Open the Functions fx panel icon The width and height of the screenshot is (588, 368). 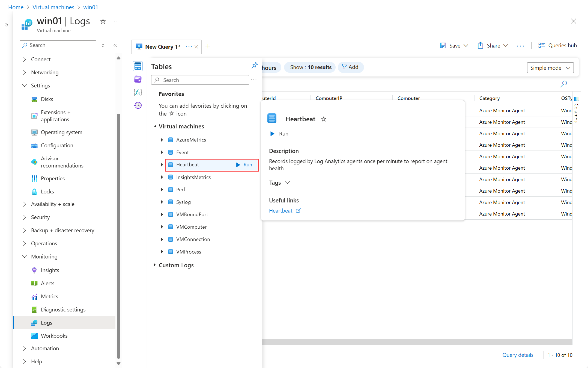click(138, 92)
